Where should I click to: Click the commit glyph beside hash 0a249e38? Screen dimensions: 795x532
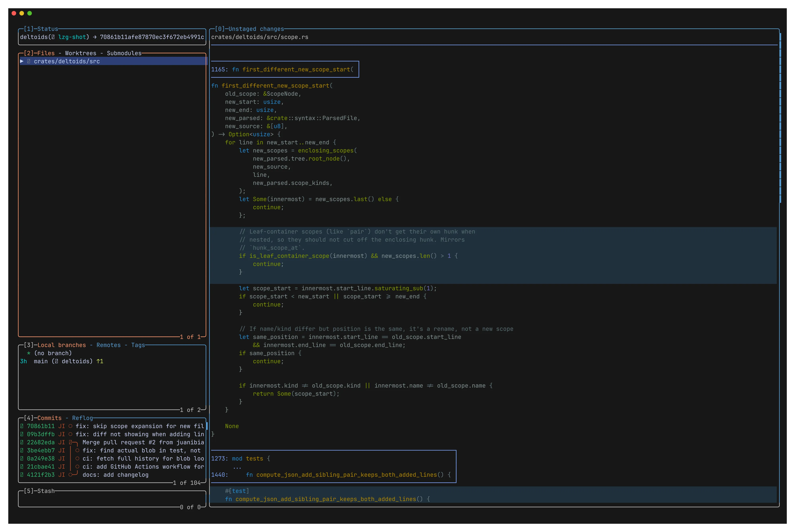tap(22, 459)
